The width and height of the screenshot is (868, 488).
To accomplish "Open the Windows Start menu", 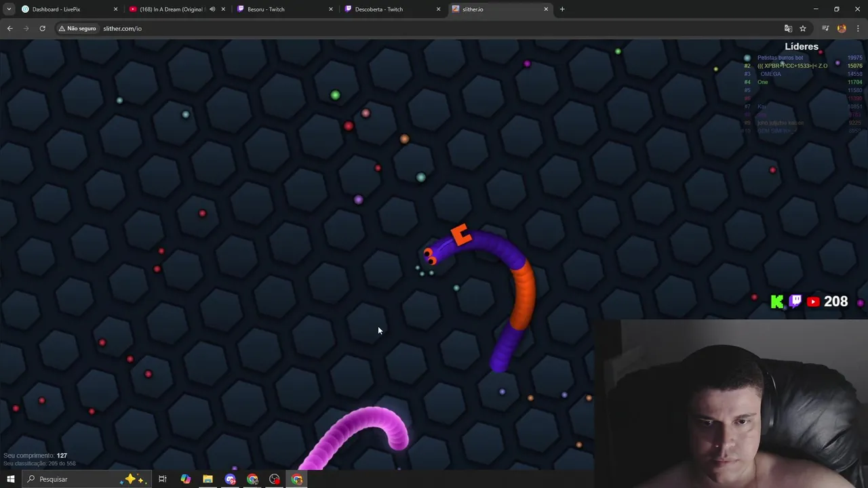I will coord(10,479).
